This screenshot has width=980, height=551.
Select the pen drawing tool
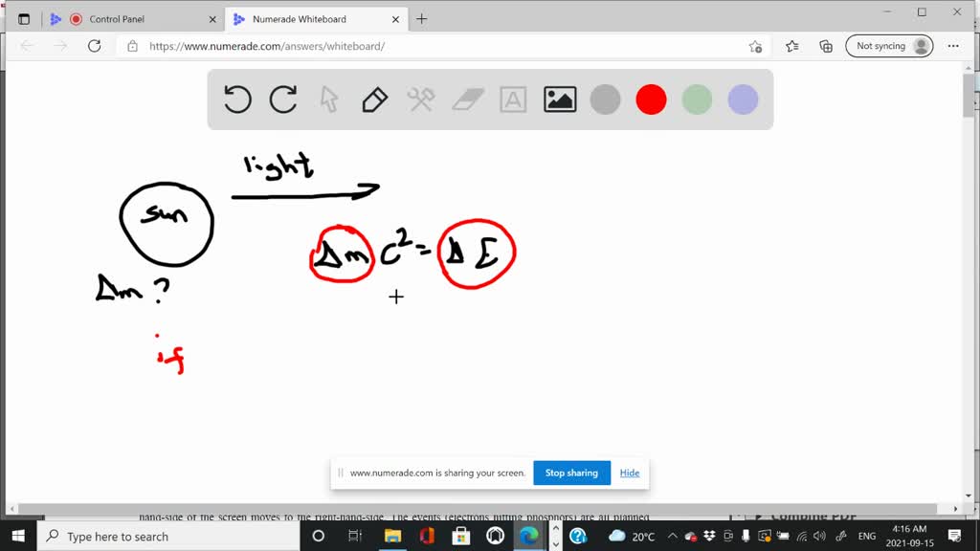click(x=375, y=99)
